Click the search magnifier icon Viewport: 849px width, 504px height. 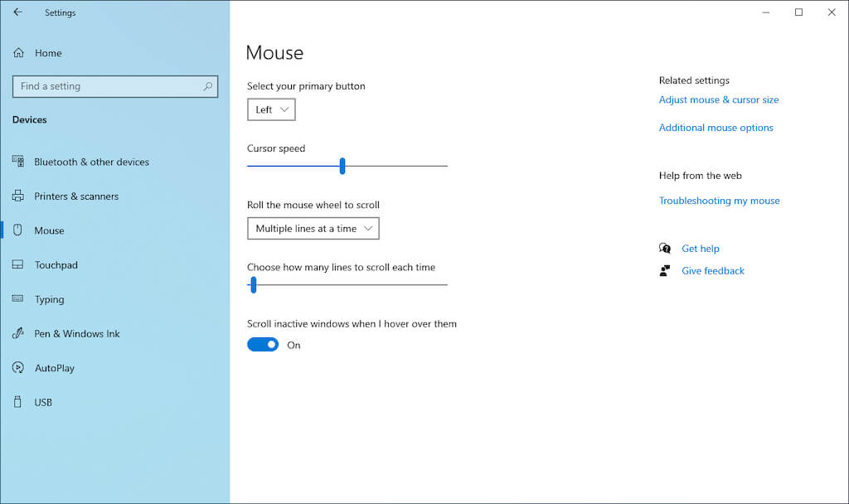click(x=207, y=86)
